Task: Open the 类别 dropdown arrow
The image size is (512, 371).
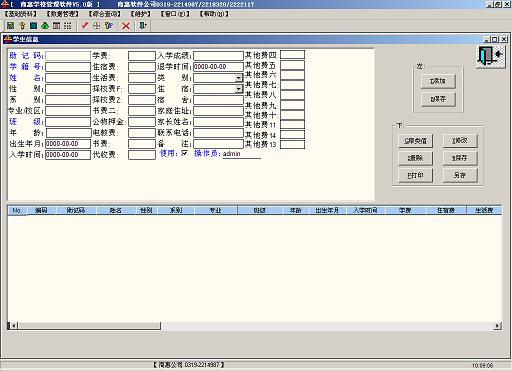Action: coord(239,78)
